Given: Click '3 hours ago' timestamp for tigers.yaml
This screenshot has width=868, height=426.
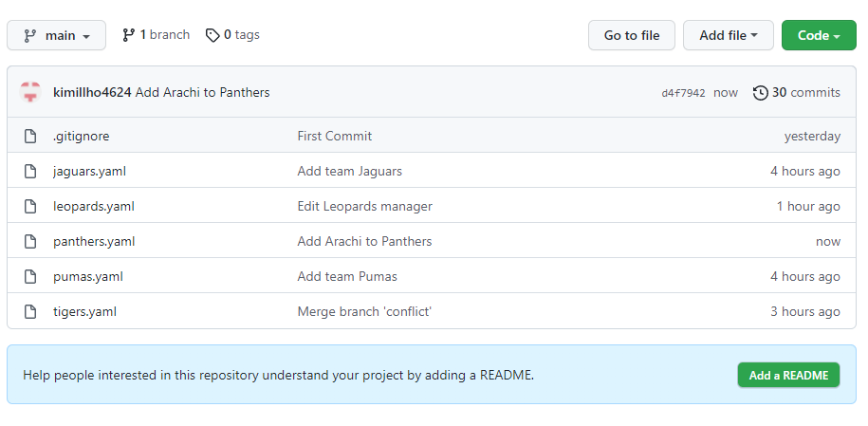Looking at the screenshot, I should pos(805,311).
